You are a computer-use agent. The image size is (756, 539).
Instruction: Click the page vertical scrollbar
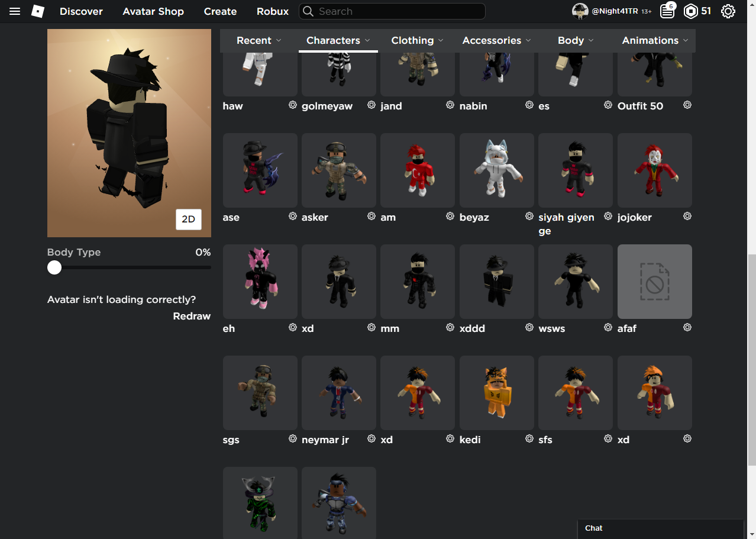coord(751,360)
